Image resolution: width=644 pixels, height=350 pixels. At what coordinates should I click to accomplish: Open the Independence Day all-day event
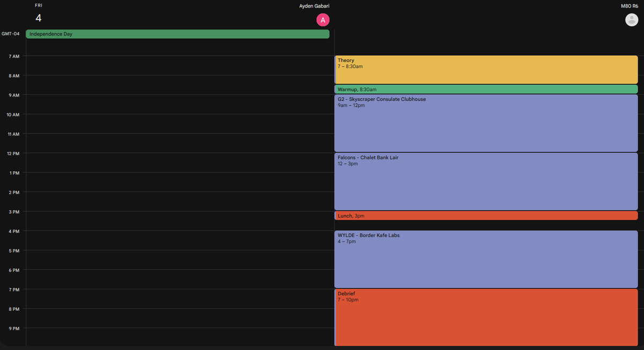[178, 34]
